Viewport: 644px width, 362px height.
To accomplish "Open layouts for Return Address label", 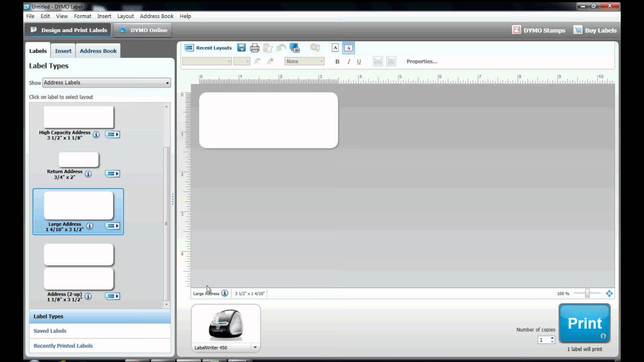I will (x=112, y=173).
